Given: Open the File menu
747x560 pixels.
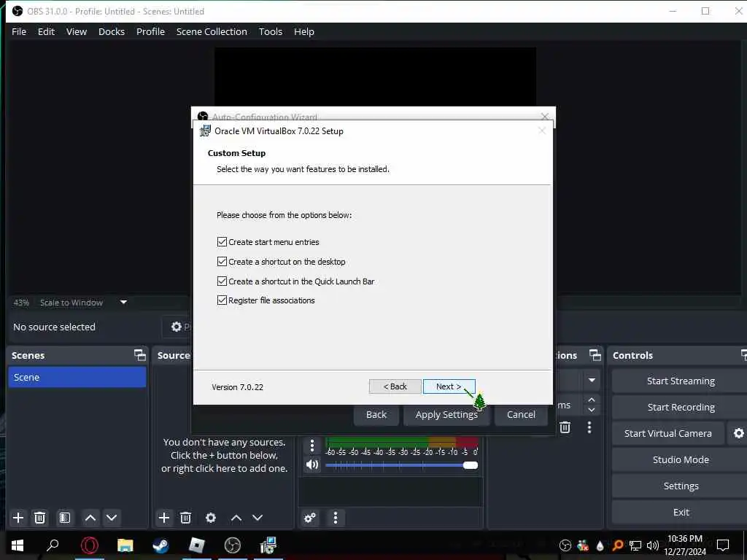Looking at the screenshot, I should click(x=19, y=31).
